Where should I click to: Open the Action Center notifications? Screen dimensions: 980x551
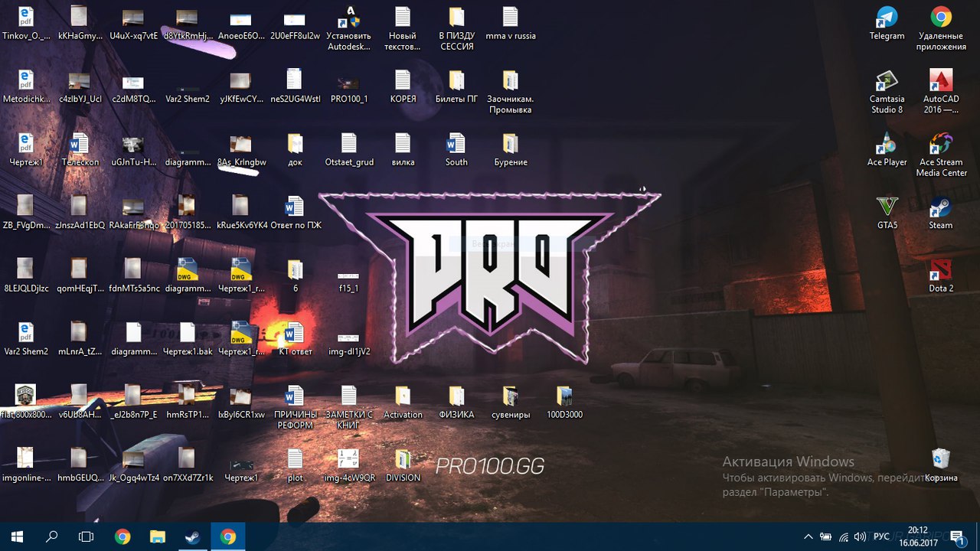957,536
